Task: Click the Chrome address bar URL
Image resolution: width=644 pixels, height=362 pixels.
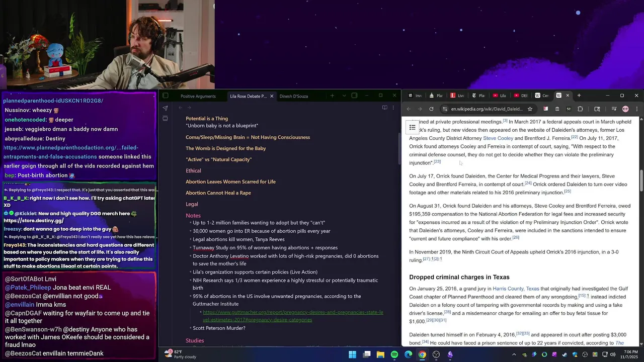Action: point(487,109)
